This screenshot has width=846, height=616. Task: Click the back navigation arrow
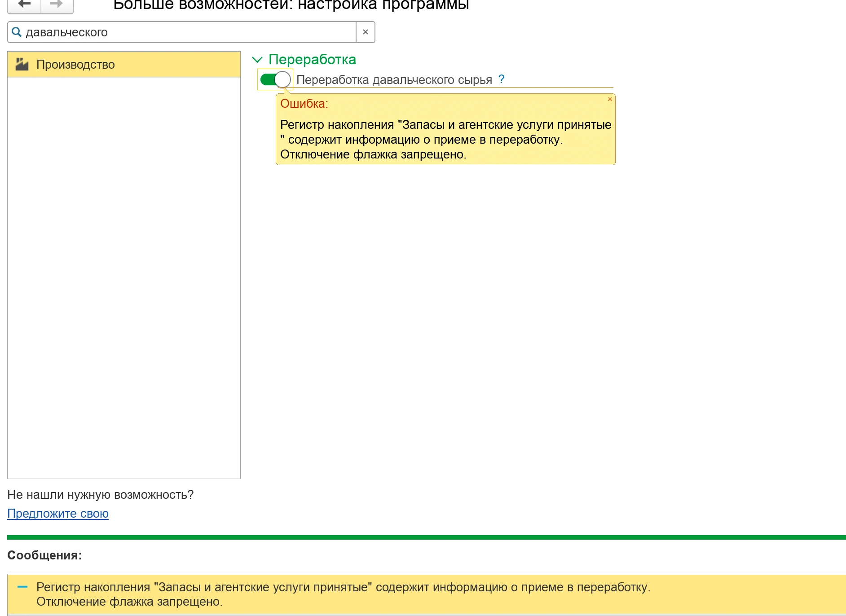[x=24, y=4]
